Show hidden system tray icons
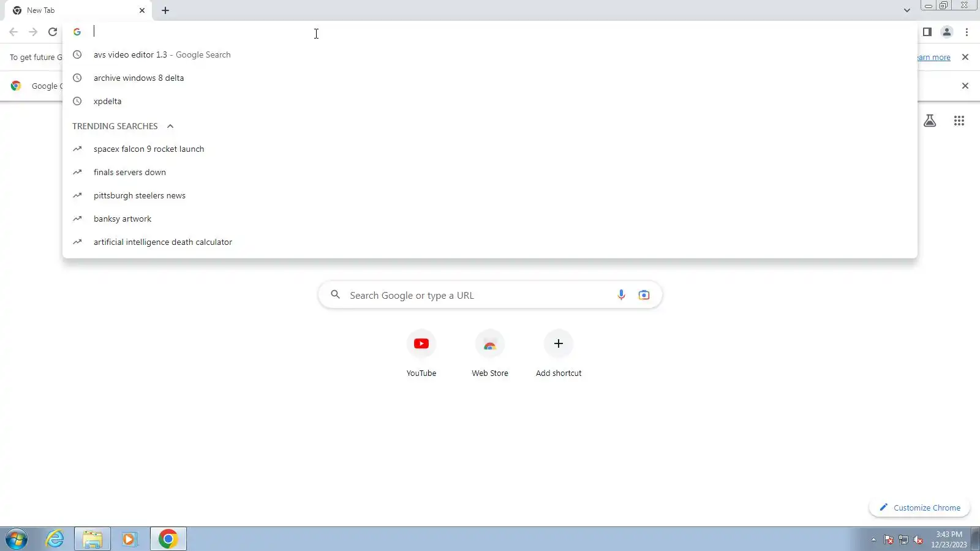The width and height of the screenshot is (980, 551). click(x=873, y=539)
